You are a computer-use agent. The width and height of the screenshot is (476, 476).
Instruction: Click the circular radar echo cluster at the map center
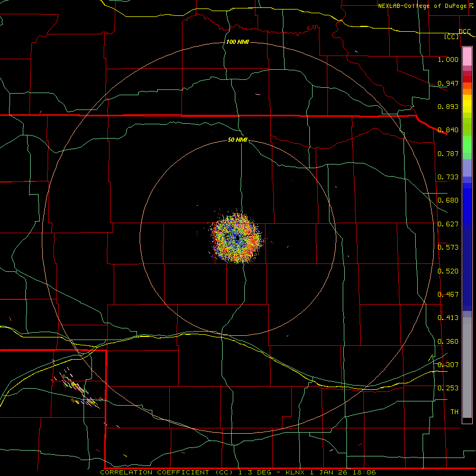coord(237,237)
